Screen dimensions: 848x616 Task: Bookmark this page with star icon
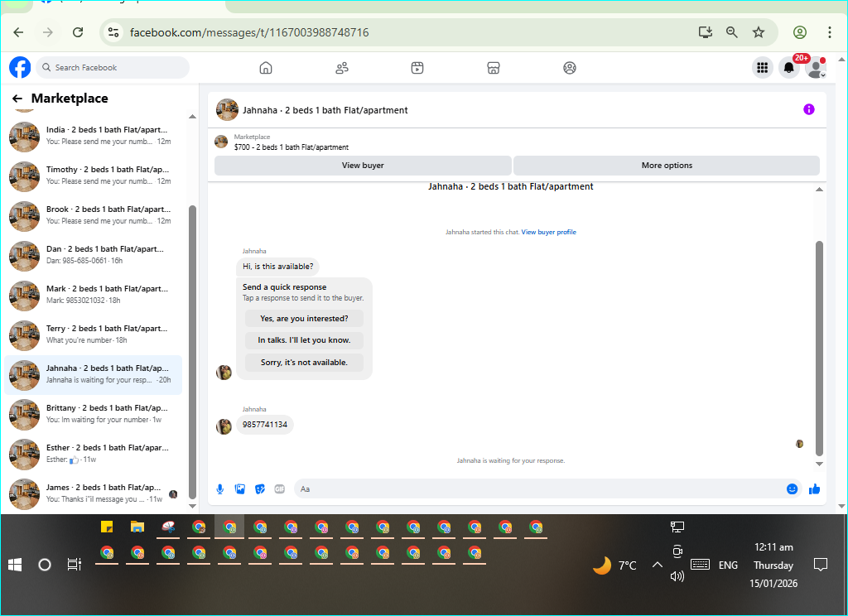[759, 32]
